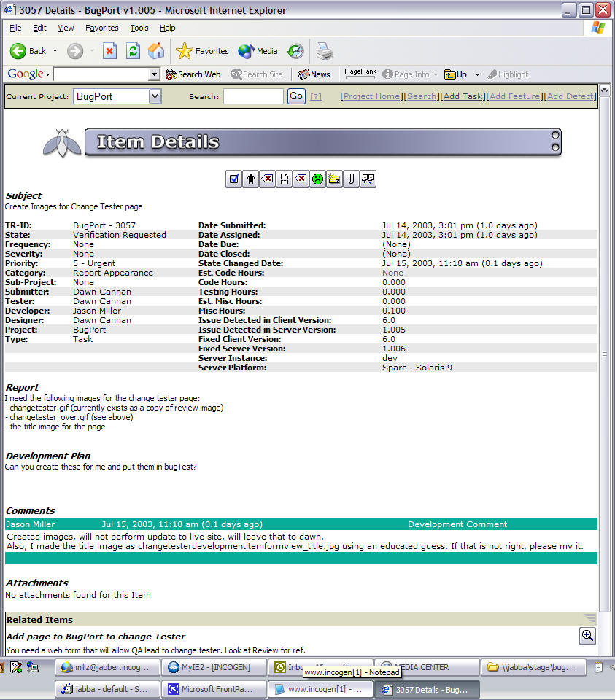Click the blue checkmark item toolbar icon
The image size is (615, 700).
pos(233,179)
